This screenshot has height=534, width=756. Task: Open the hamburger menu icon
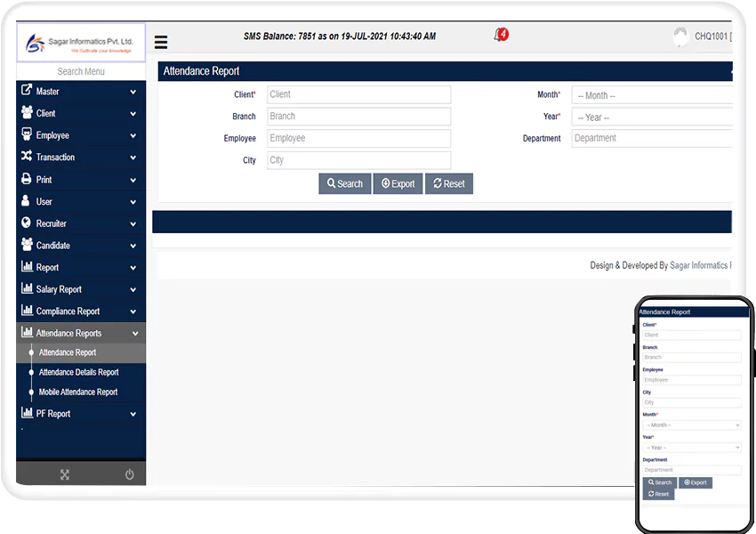coord(161,42)
